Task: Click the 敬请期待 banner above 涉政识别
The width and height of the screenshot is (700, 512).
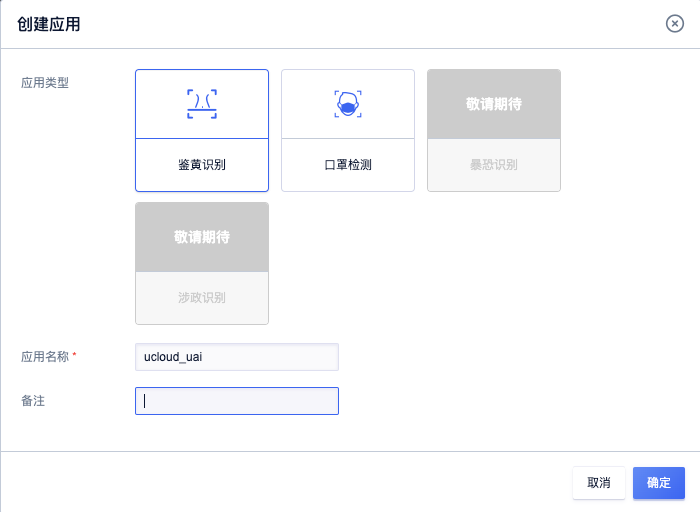Action: (202, 237)
